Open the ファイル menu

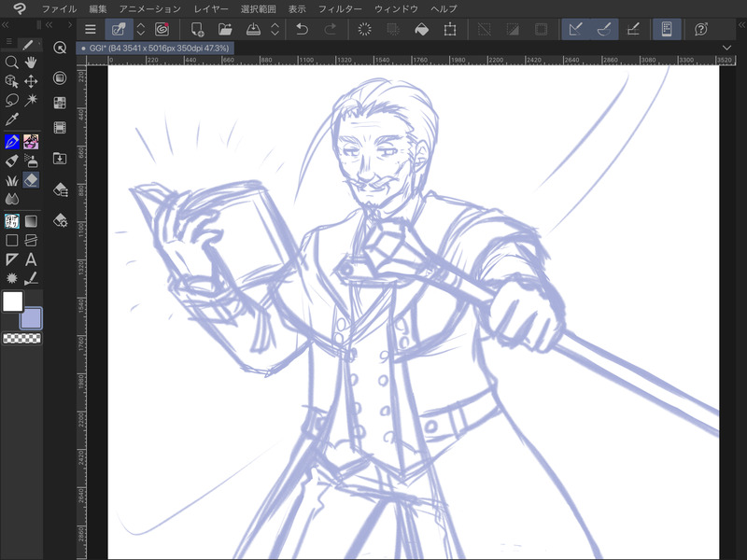(59, 8)
